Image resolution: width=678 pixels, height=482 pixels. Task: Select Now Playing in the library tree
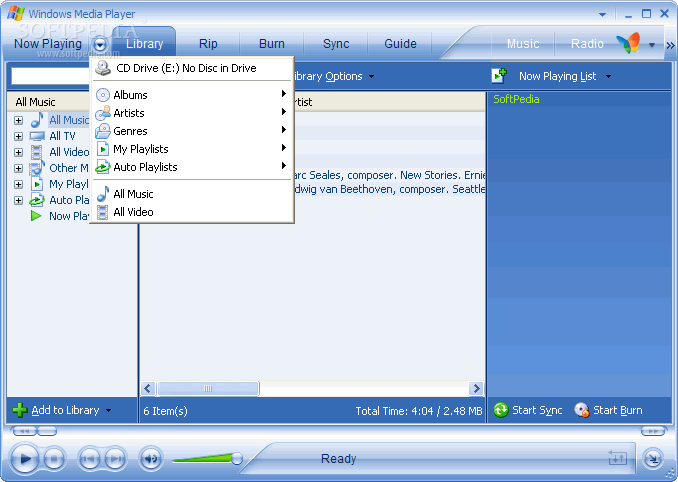pos(69,216)
